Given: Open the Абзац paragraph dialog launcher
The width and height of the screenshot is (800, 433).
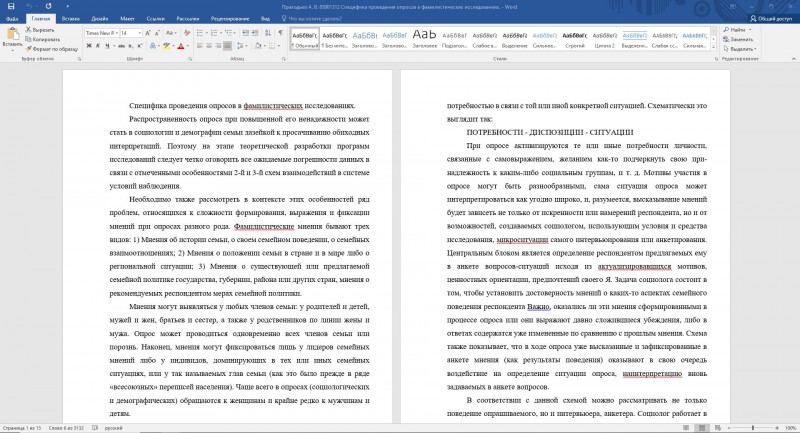Looking at the screenshot, I should 284,59.
